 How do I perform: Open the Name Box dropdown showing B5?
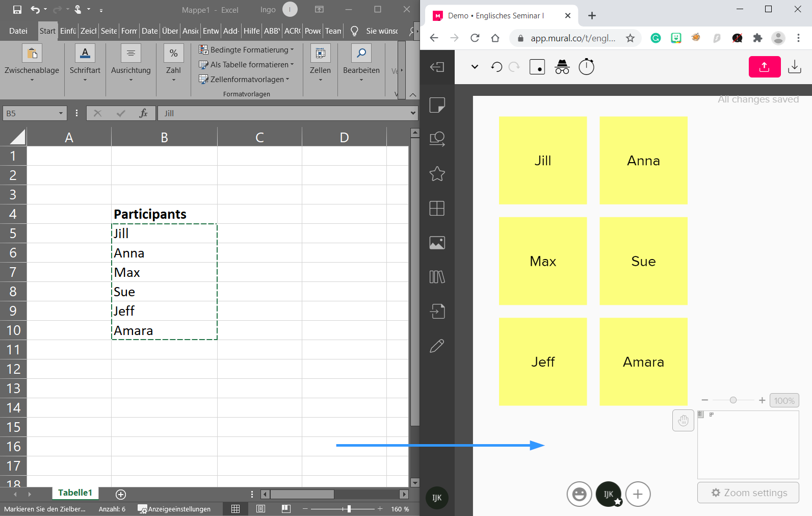click(61, 113)
